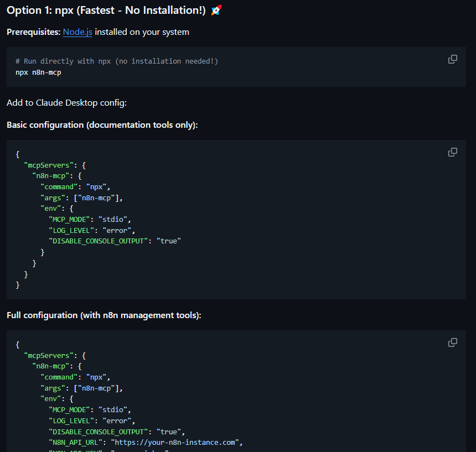Click the 'npx n8n-mcp' command line
This screenshot has width=476, height=452.
coord(38,72)
